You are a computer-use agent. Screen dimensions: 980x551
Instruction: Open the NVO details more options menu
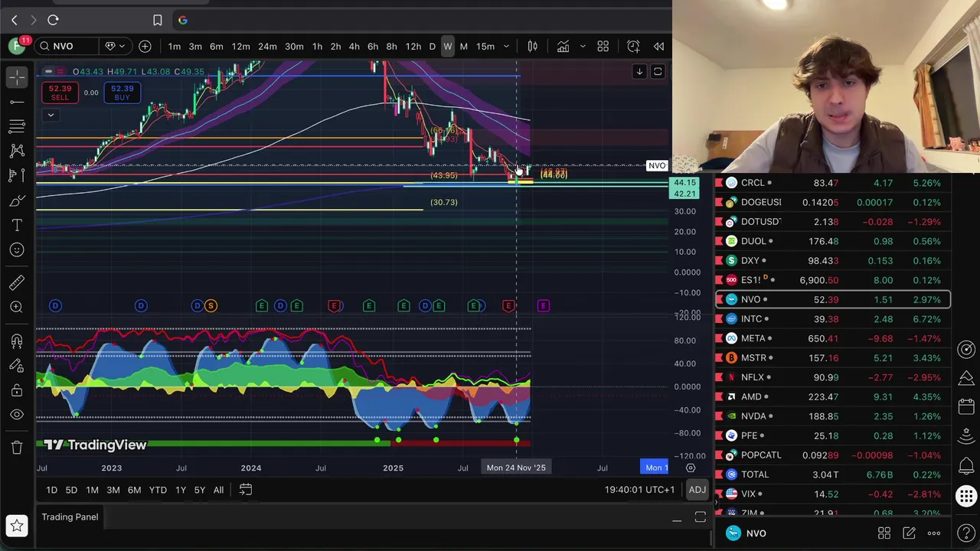click(x=934, y=533)
